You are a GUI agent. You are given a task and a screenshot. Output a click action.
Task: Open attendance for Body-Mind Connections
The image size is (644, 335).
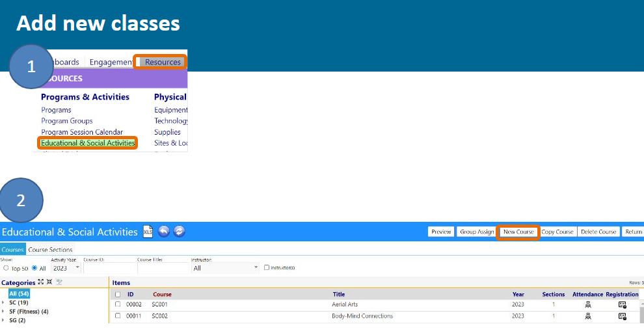click(x=588, y=316)
